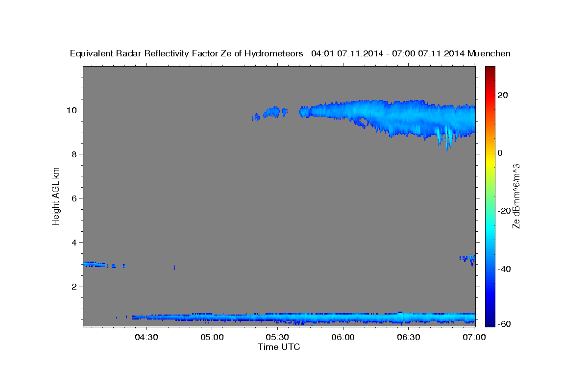The height and width of the screenshot is (392, 588).
Task: Click the 05:30 time tick label
Action: tap(278, 337)
